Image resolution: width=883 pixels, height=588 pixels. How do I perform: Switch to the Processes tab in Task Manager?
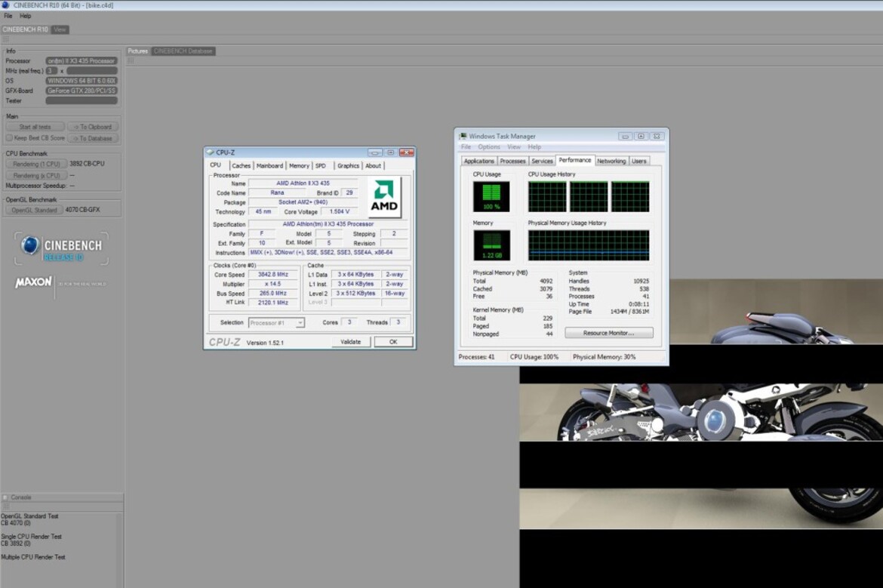(512, 161)
